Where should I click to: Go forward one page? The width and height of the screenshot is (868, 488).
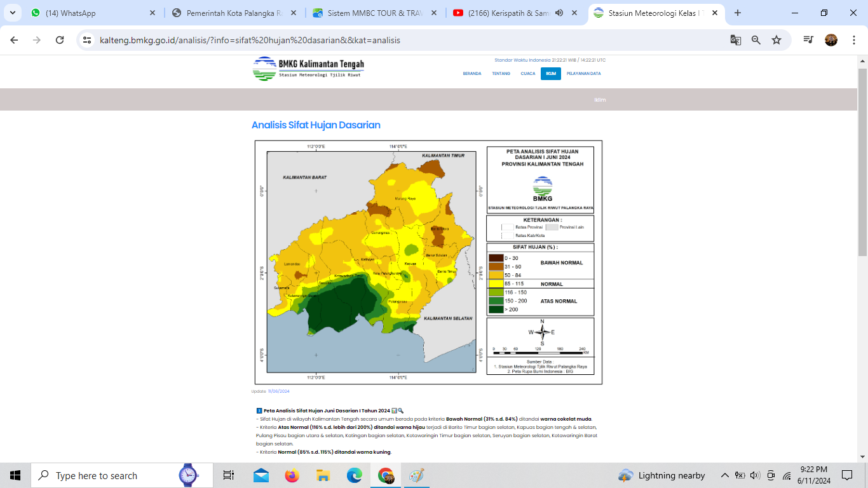click(x=37, y=40)
